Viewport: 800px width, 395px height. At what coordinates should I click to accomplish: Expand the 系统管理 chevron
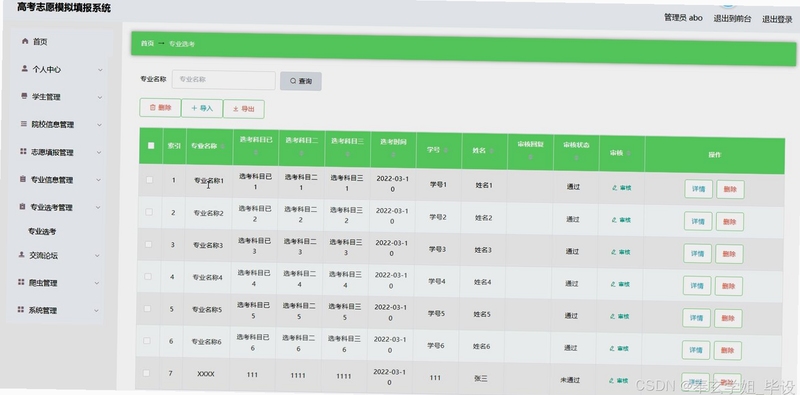96,310
